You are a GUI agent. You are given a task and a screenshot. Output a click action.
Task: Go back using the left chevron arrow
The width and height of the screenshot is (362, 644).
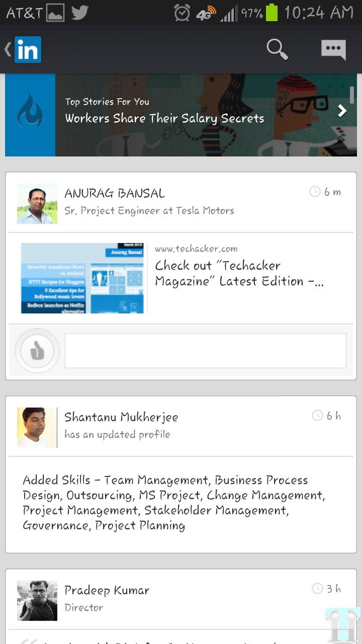click(8, 49)
